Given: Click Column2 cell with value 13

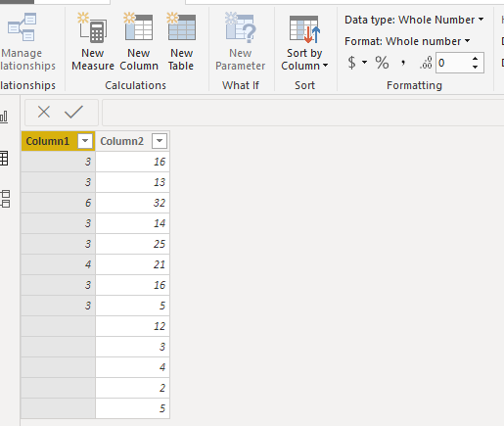Looking at the screenshot, I should [132, 182].
